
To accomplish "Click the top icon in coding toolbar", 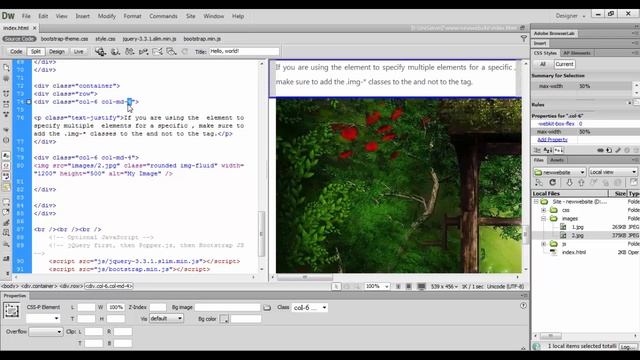I will tap(6, 67).
